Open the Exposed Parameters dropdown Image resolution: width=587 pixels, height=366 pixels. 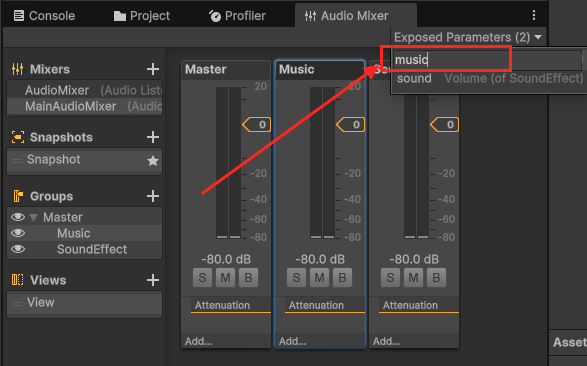point(468,37)
